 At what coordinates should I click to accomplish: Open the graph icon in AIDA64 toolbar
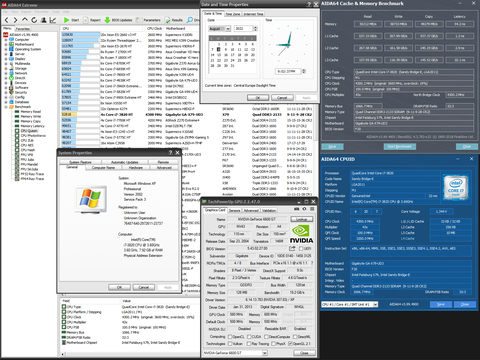click(53, 20)
